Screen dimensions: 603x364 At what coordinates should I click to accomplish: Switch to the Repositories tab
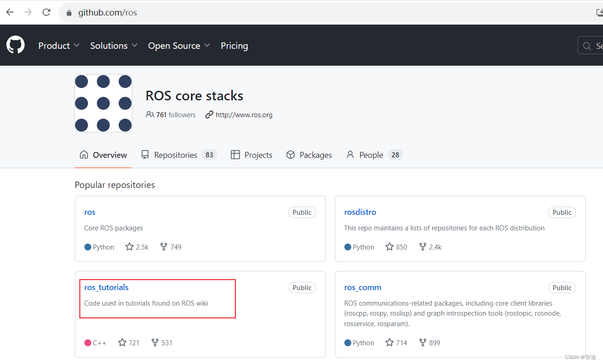tap(179, 155)
